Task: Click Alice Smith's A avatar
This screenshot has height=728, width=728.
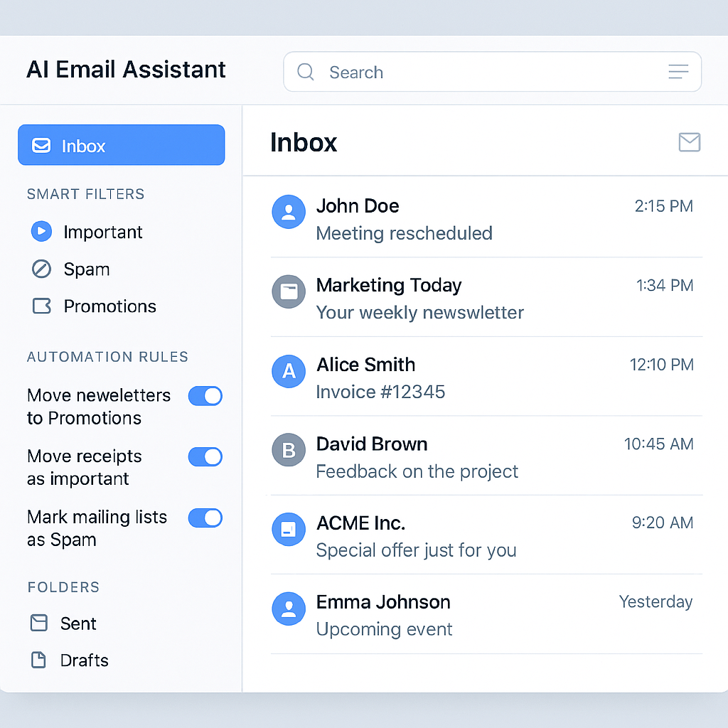Action: pyautogui.click(x=289, y=371)
